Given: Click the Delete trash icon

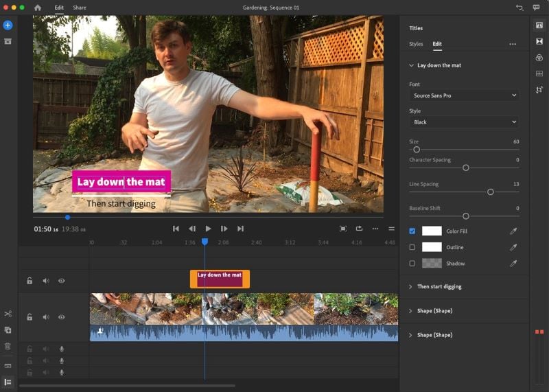Looking at the screenshot, I should (8, 346).
